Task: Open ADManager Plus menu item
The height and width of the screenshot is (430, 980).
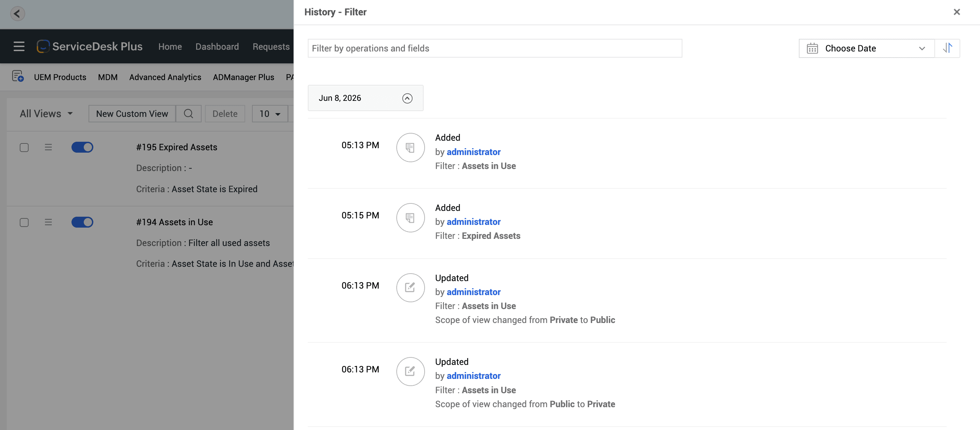Action: click(x=243, y=77)
